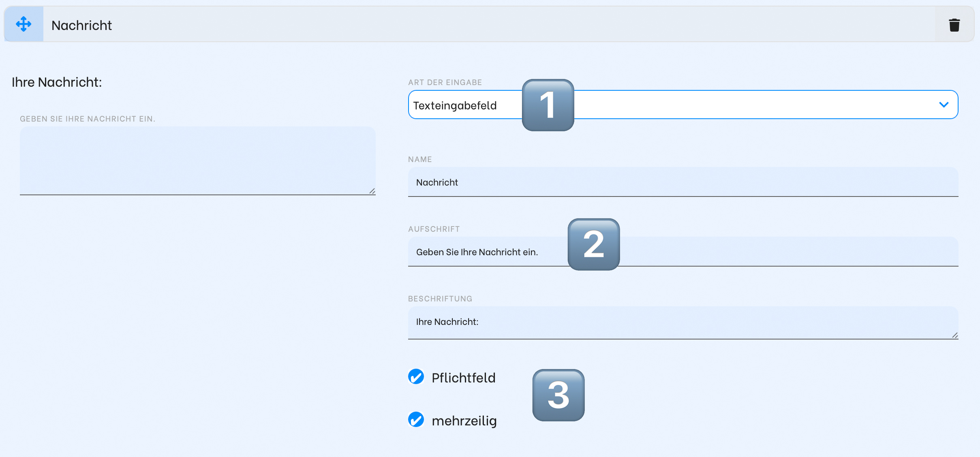Click the numbered badge 3
The width and height of the screenshot is (980, 457).
click(x=558, y=395)
